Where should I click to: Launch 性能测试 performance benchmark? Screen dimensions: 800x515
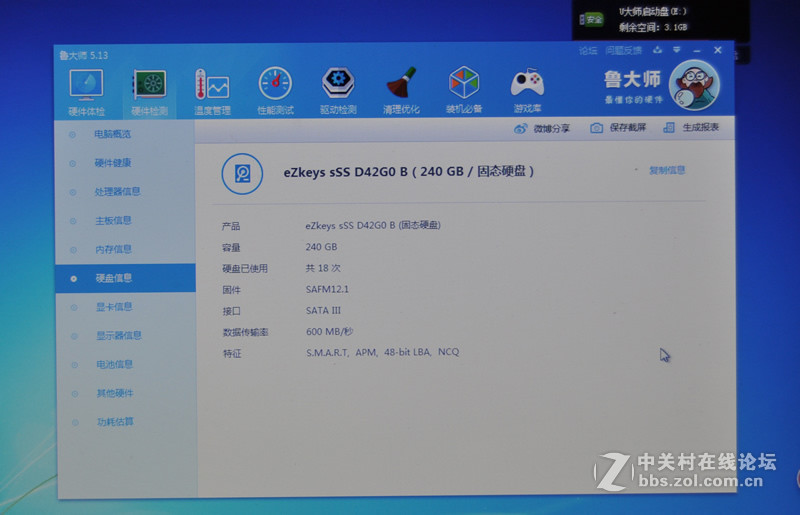point(275,91)
